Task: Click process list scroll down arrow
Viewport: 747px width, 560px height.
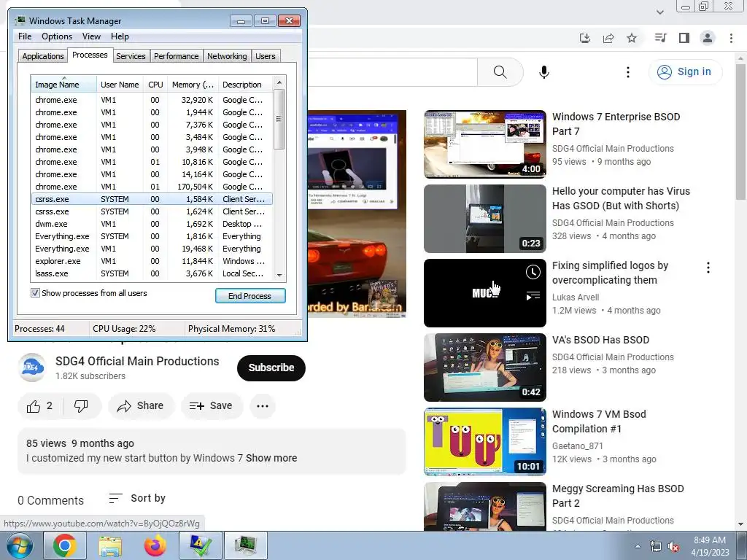Action: point(279,275)
